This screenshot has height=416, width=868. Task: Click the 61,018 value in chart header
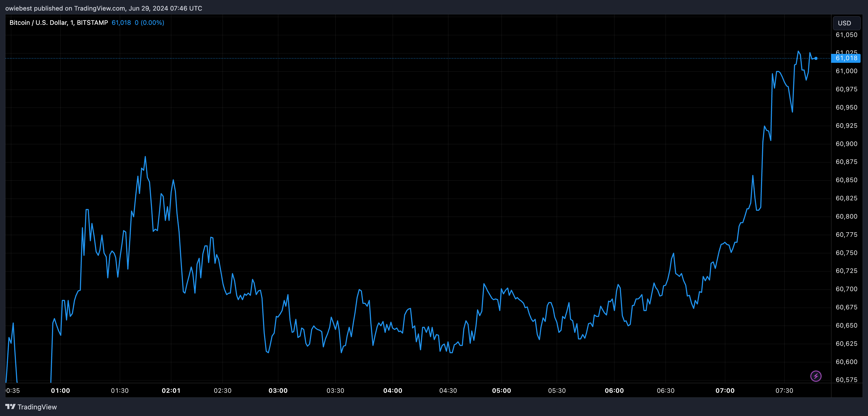click(121, 22)
